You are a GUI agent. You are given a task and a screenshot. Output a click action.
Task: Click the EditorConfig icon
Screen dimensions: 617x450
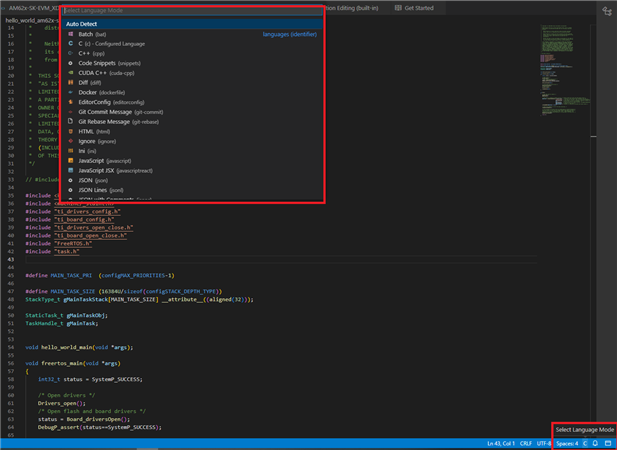[70, 102]
